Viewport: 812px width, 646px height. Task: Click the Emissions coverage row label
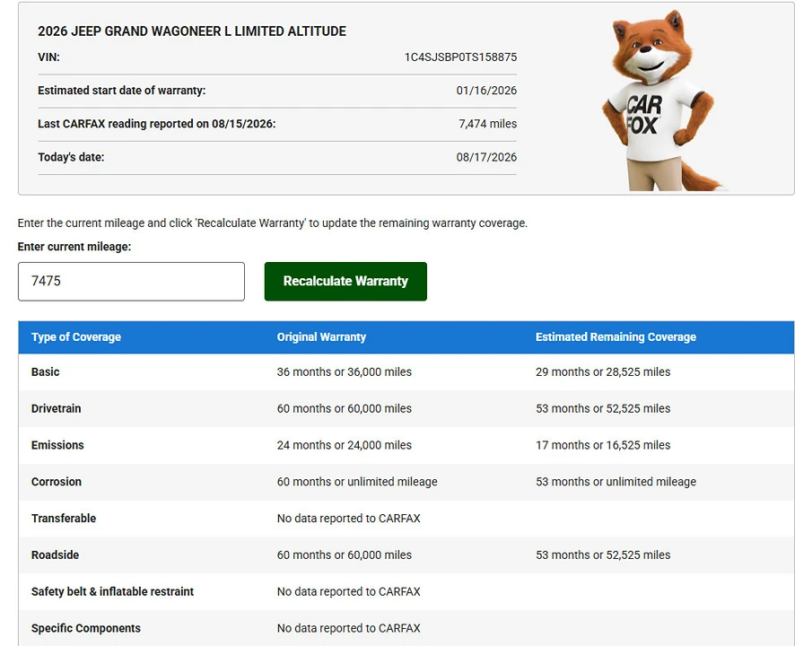point(57,446)
